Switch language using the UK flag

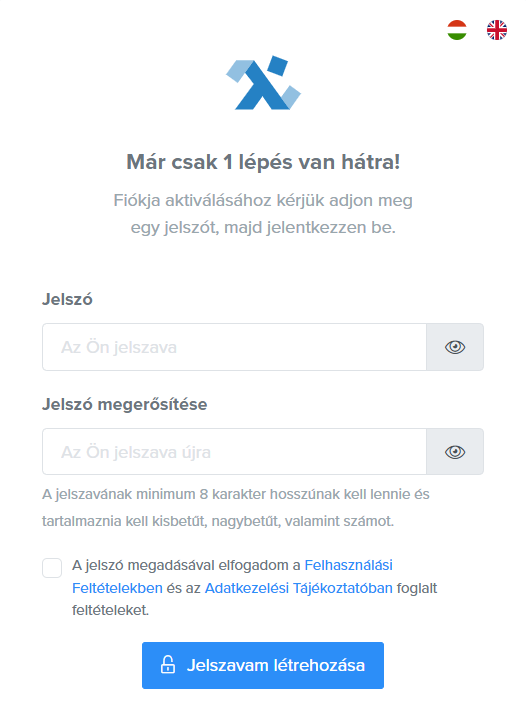click(x=497, y=30)
